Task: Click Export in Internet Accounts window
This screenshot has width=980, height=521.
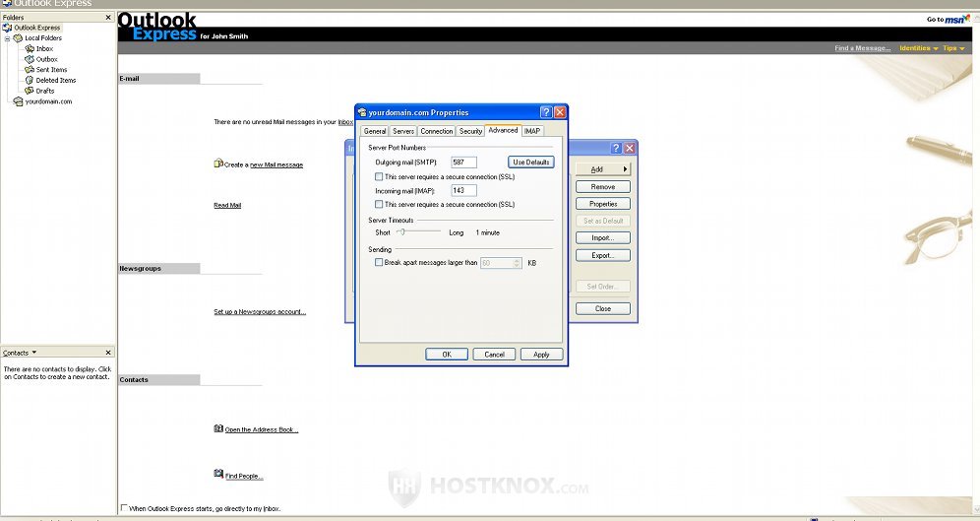Action: [602, 255]
